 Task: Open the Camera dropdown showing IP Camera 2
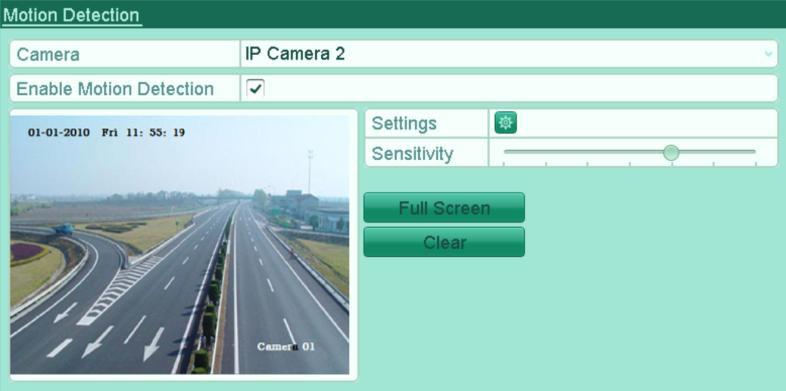tap(509, 54)
